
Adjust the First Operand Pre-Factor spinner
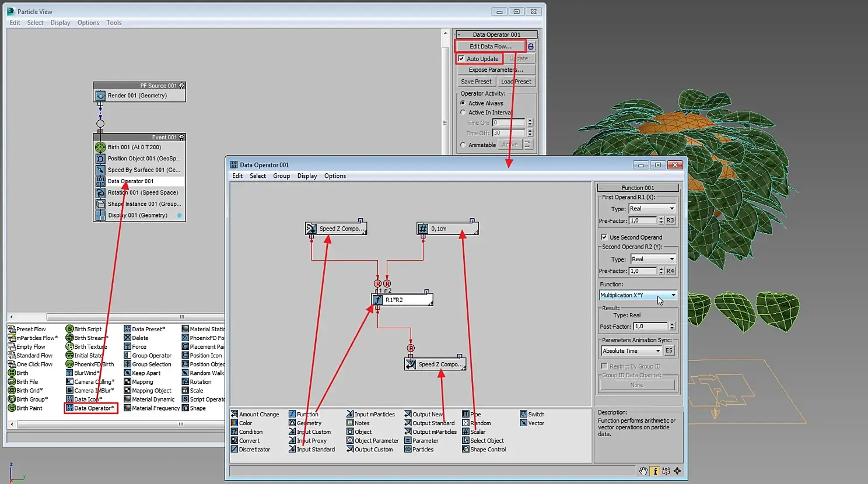pos(661,220)
